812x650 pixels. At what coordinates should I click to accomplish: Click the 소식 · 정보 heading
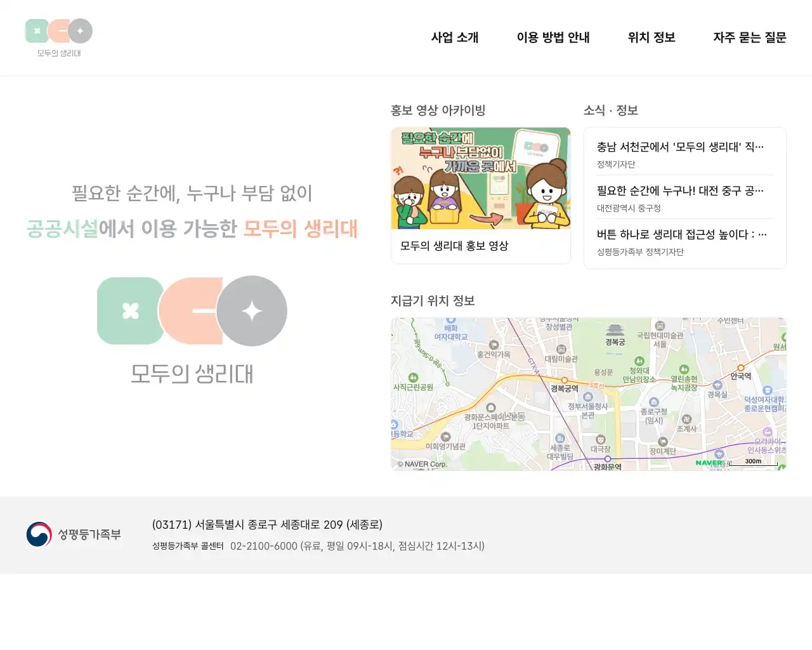611,110
